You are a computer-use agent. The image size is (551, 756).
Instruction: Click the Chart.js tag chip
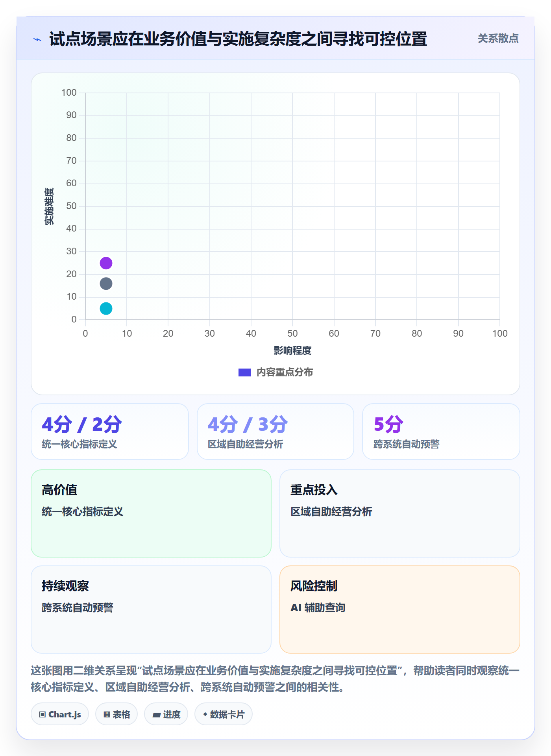pyautogui.click(x=60, y=714)
